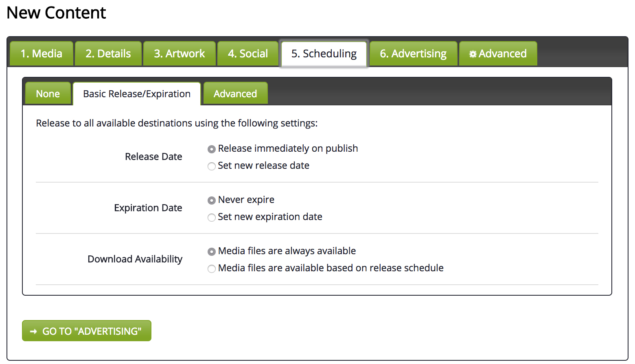Image resolution: width=635 pixels, height=364 pixels.
Task: Open the "4. Social" tab
Action: click(248, 54)
